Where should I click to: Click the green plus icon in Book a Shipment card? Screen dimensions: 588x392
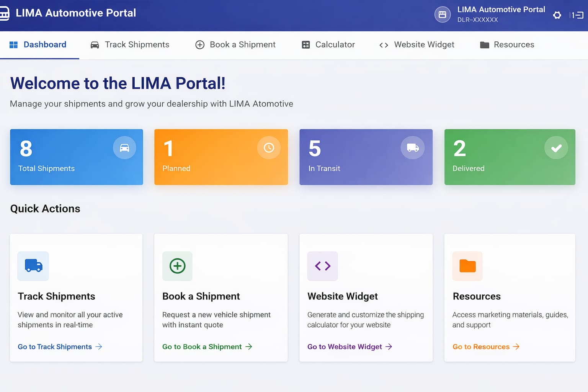(177, 266)
